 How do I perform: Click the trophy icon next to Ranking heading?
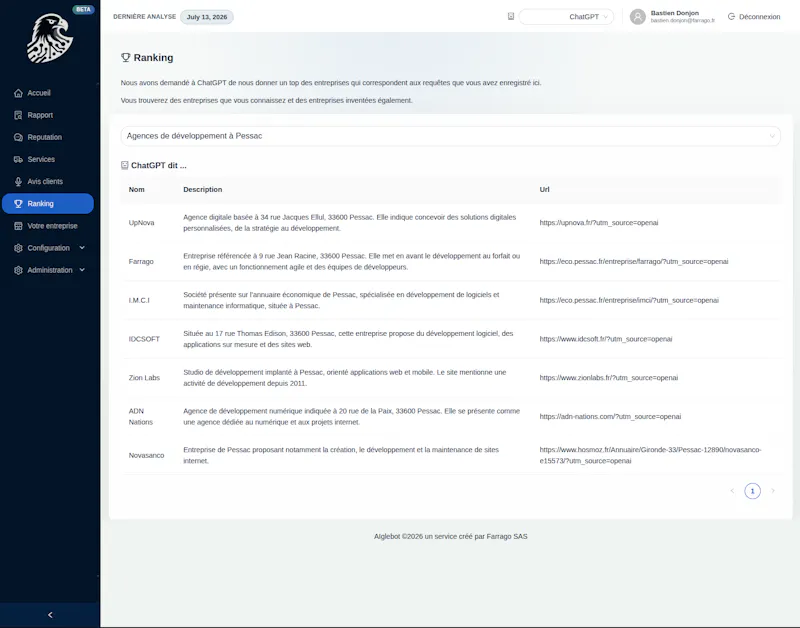[x=126, y=58]
